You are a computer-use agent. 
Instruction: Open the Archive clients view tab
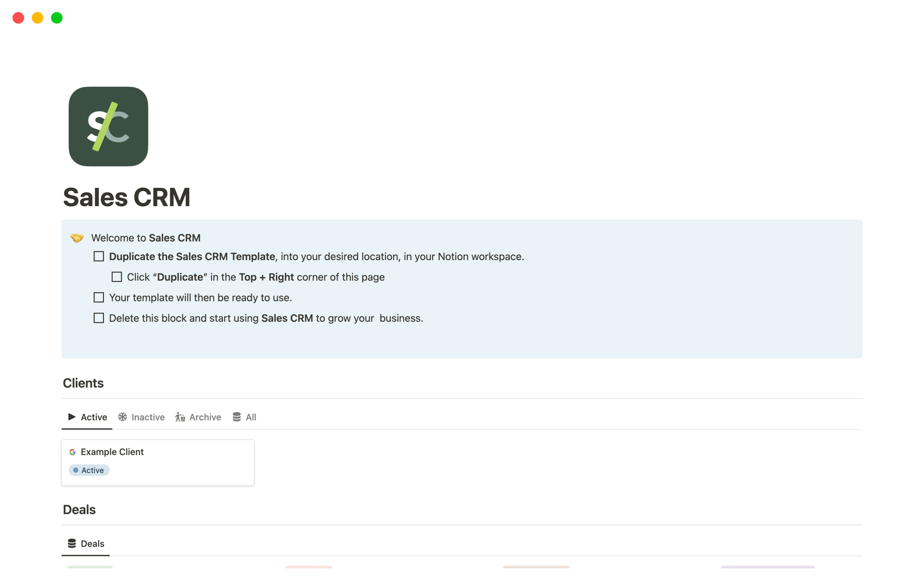(205, 417)
